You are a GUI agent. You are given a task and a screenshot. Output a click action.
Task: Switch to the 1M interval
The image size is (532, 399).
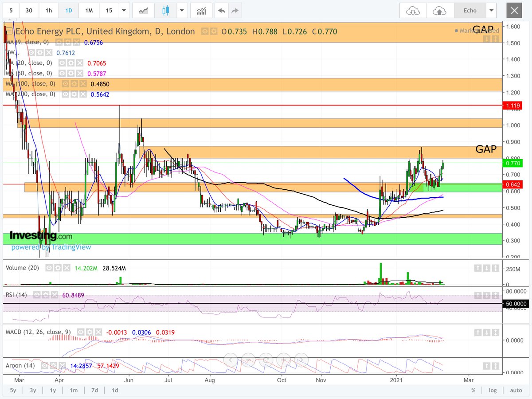coord(89,10)
